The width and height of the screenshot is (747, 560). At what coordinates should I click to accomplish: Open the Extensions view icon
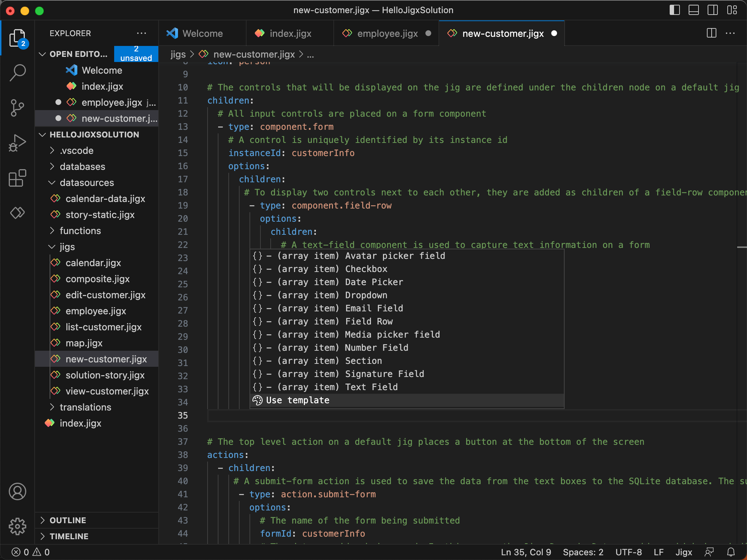pos(18,178)
